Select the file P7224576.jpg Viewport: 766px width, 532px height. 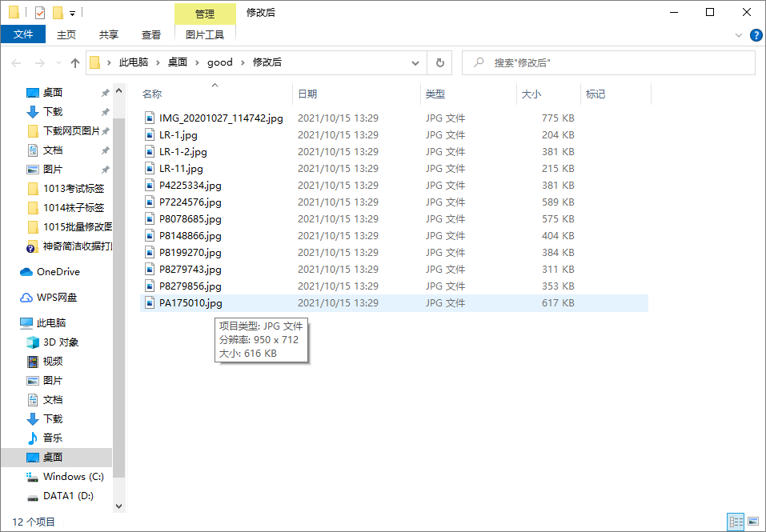190,202
